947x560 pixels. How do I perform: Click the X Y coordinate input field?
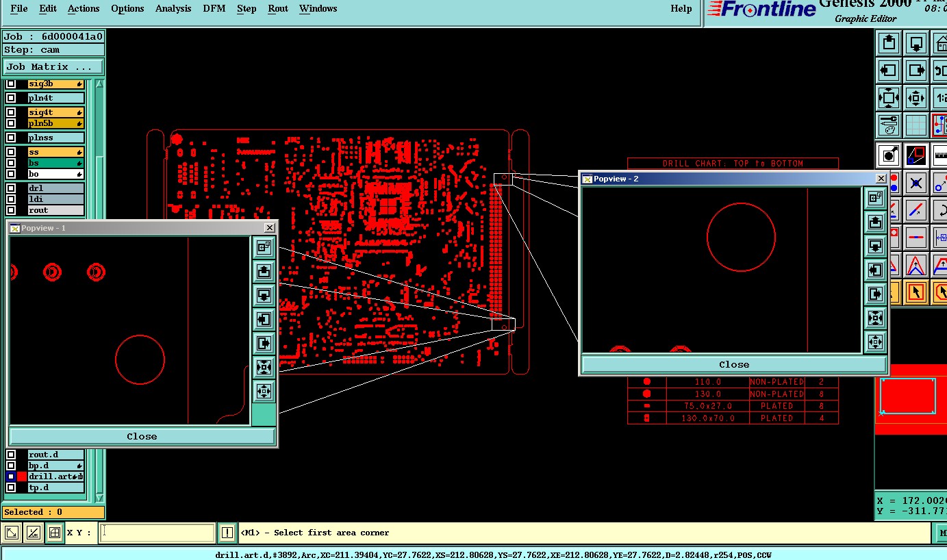pyautogui.click(x=157, y=533)
